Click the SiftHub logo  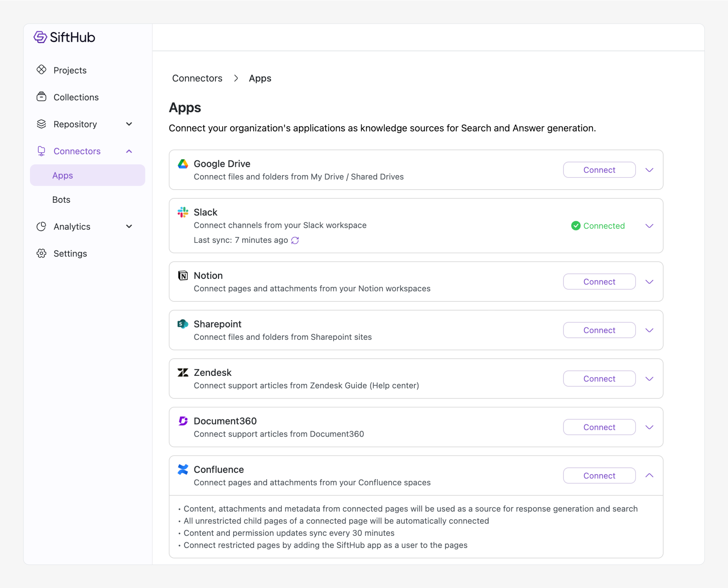64,37
